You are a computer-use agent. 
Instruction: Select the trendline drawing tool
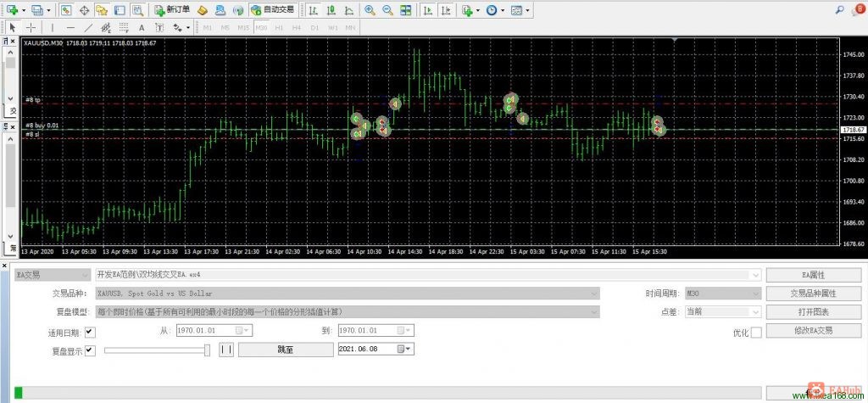(88, 27)
